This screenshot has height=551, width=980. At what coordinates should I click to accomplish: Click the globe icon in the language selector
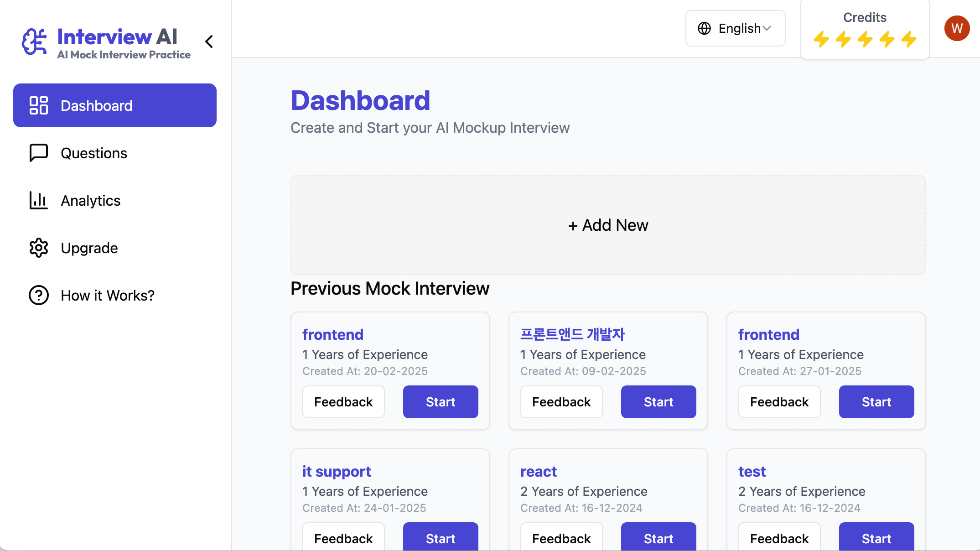(x=704, y=28)
